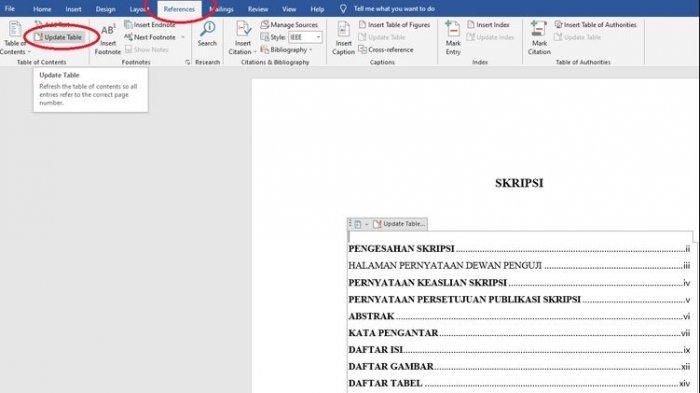Click Insert Table of Figures
The image size is (700, 393).
coord(395,25)
